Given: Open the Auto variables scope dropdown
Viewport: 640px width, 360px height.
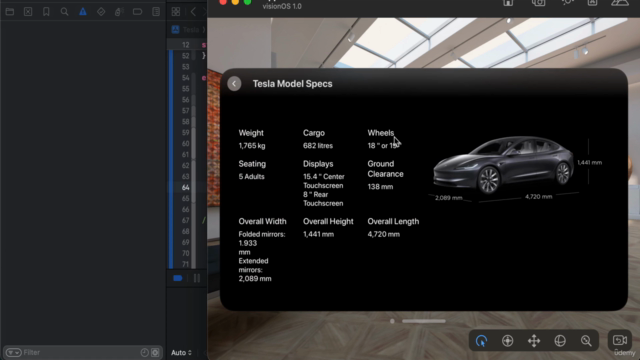Looking at the screenshot, I should (181, 353).
